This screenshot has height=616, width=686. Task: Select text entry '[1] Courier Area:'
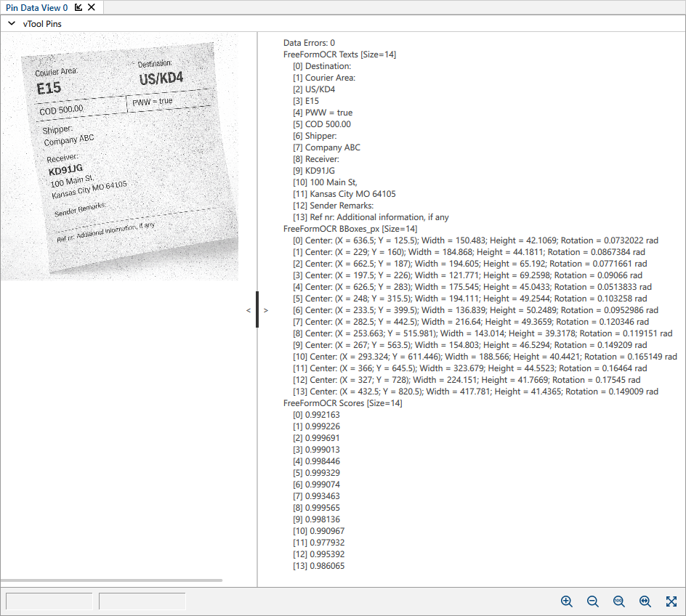click(x=324, y=78)
